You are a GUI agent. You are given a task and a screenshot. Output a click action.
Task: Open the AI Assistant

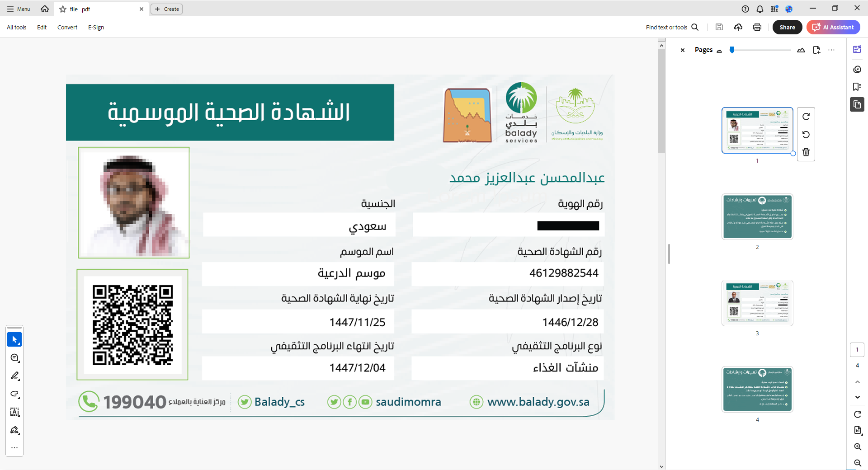[833, 27]
